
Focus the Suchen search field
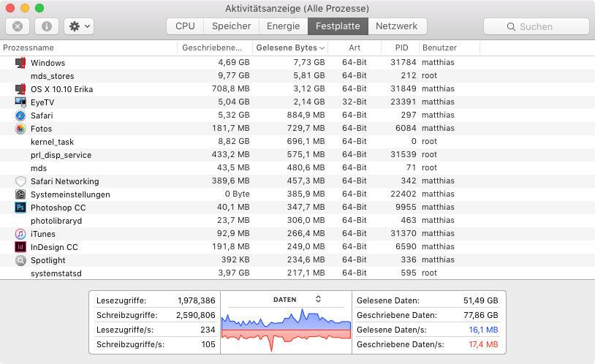(537, 26)
